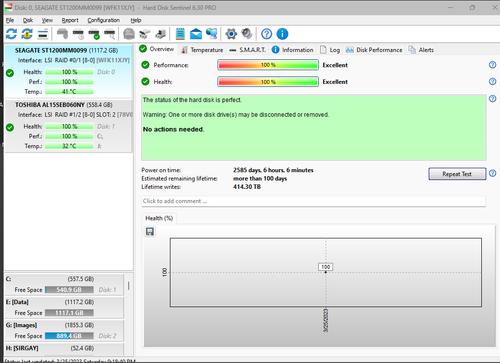Select the G: [Images] partition entry
The height and width of the screenshot is (363, 500).
point(64,330)
